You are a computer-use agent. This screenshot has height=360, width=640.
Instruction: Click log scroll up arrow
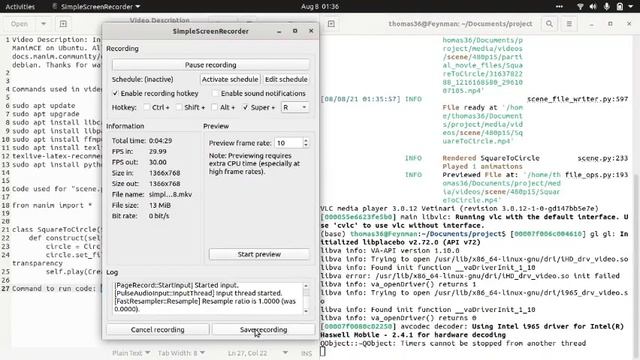(306, 286)
